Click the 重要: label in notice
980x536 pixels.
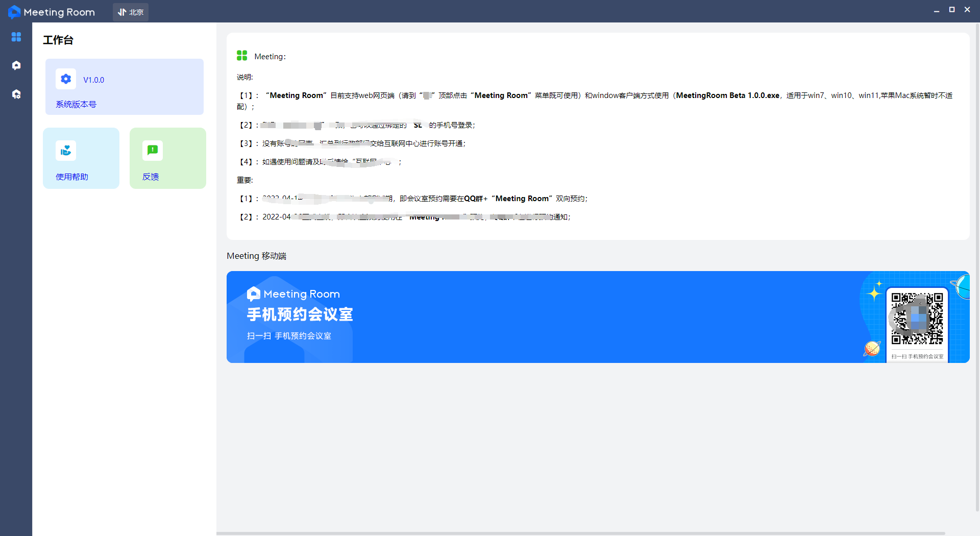point(245,180)
